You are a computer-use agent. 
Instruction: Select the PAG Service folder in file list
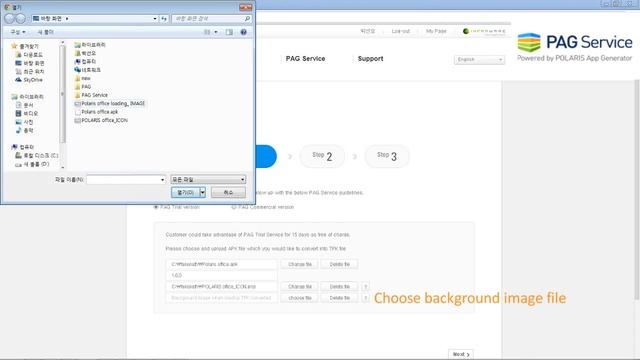[x=91, y=95]
